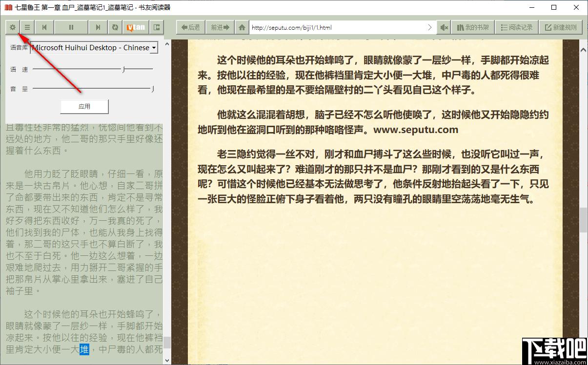Minimize the 书友阅读器 window
The image size is (588, 365).
click(x=531, y=7)
